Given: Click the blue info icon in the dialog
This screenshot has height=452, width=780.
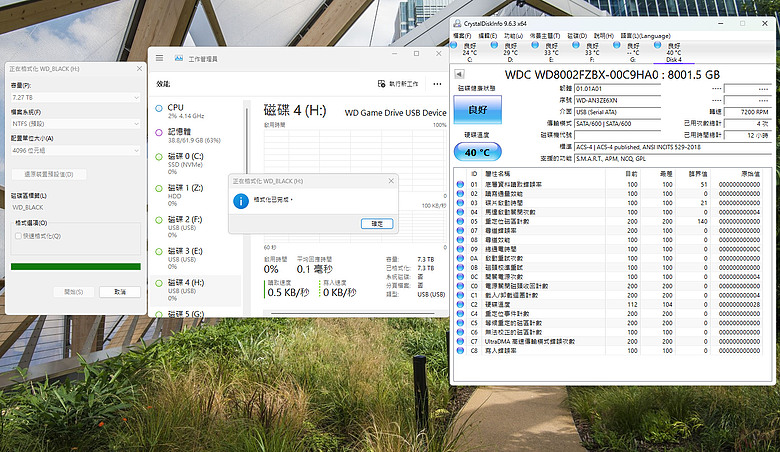Looking at the screenshot, I should point(241,201).
